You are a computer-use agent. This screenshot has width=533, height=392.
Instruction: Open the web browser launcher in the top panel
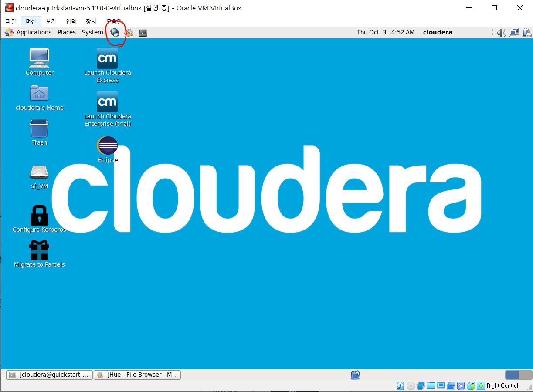(x=115, y=32)
